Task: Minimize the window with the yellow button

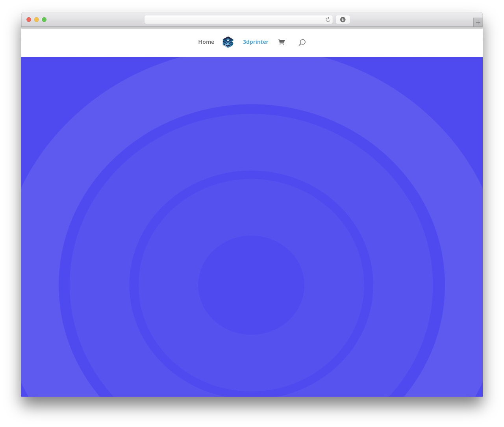Action: (36, 20)
